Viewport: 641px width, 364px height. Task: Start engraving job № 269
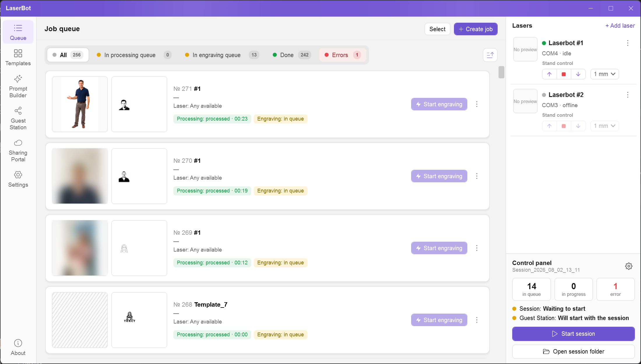tap(439, 248)
